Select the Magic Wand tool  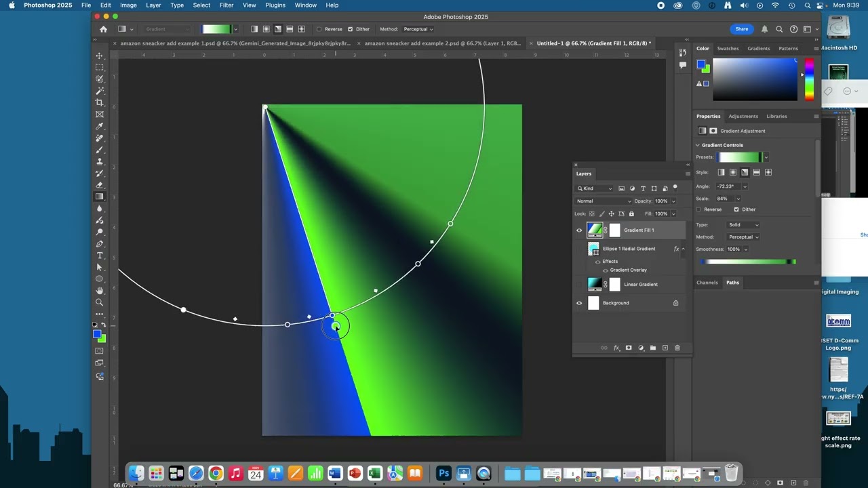100,91
